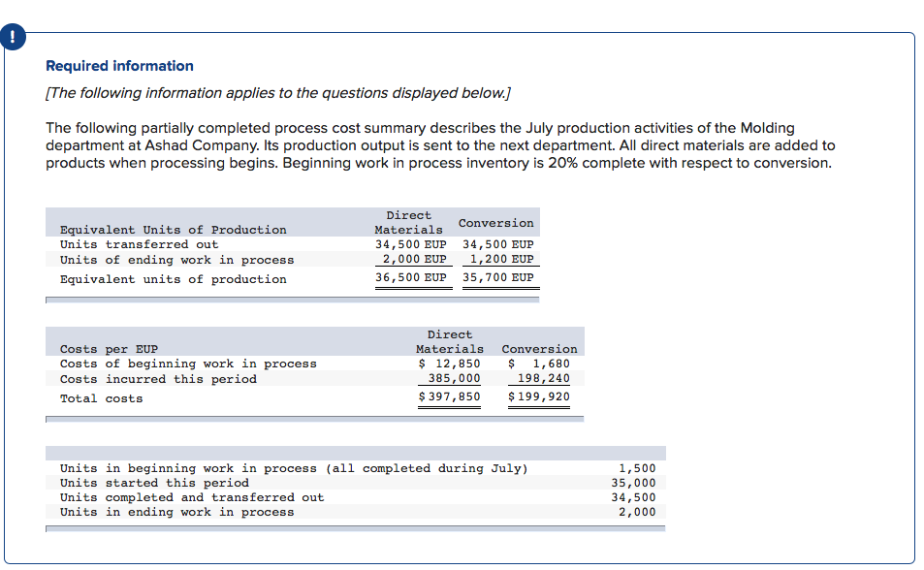Click the blue exclamation alert icon
The width and height of the screenshot is (924, 570).
pyautogui.click(x=13, y=37)
